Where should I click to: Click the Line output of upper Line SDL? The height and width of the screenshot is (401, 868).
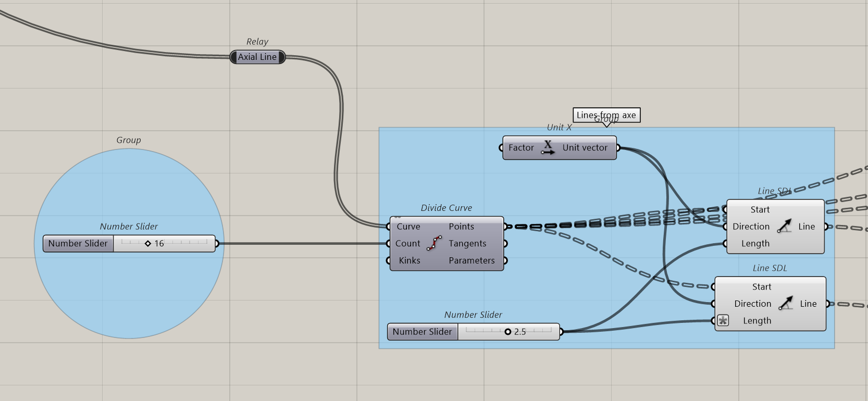[x=807, y=227]
